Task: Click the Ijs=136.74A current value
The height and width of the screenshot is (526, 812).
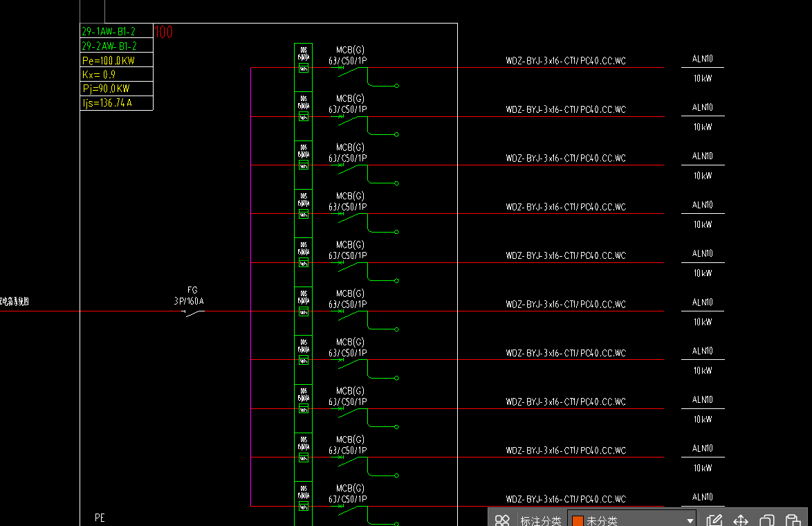Action: (x=107, y=102)
